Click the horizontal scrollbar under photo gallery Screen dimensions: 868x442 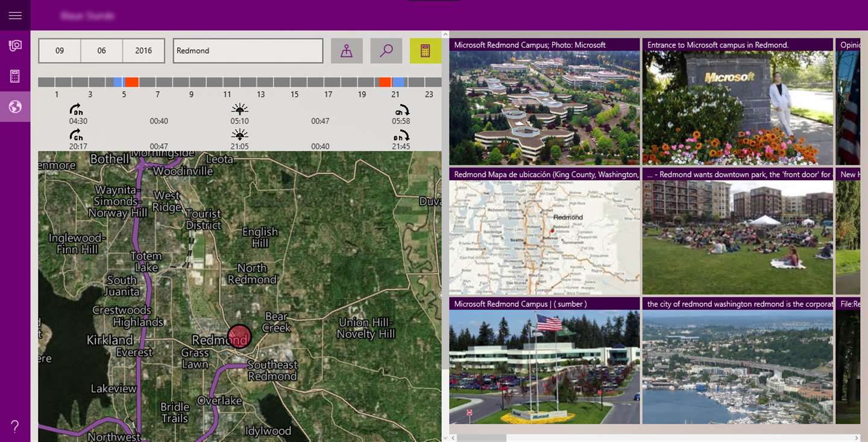654,437
